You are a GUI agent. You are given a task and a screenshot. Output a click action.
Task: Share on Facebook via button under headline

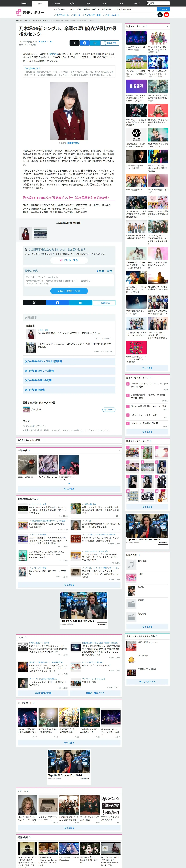coord(85,43)
